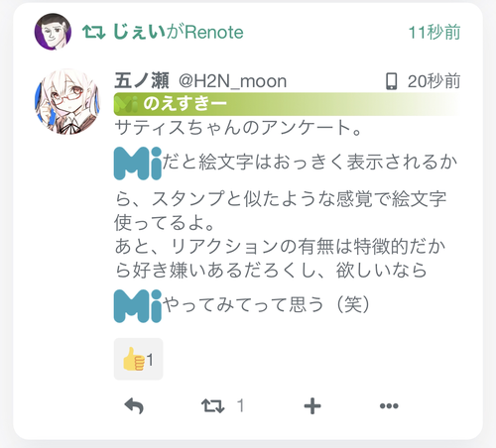Screen dimensions: 496x448
Task: Click the green Renote arrows in header
Action: 93,32
